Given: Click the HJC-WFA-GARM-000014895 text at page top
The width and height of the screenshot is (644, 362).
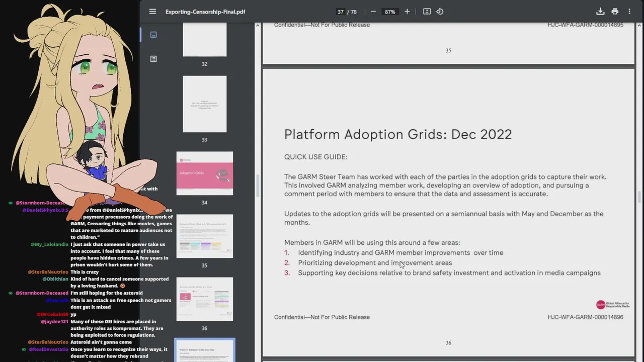Looking at the screenshot, I should pos(585,25).
